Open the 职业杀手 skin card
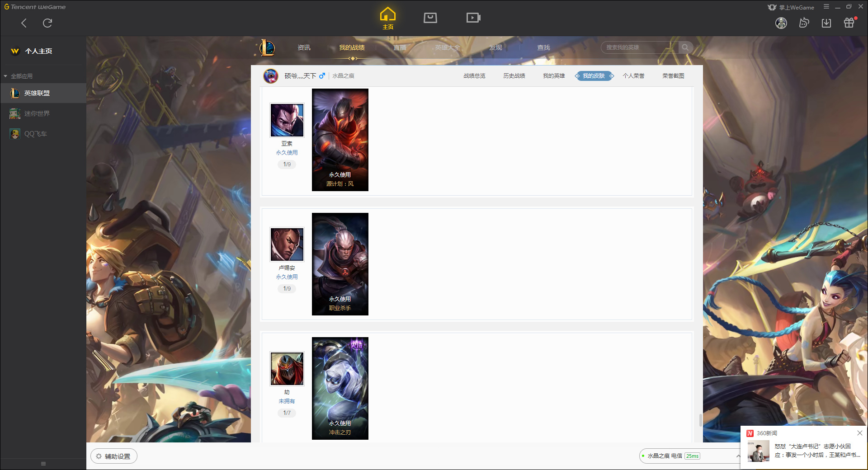Viewport: 868px width, 470px height. point(340,264)
